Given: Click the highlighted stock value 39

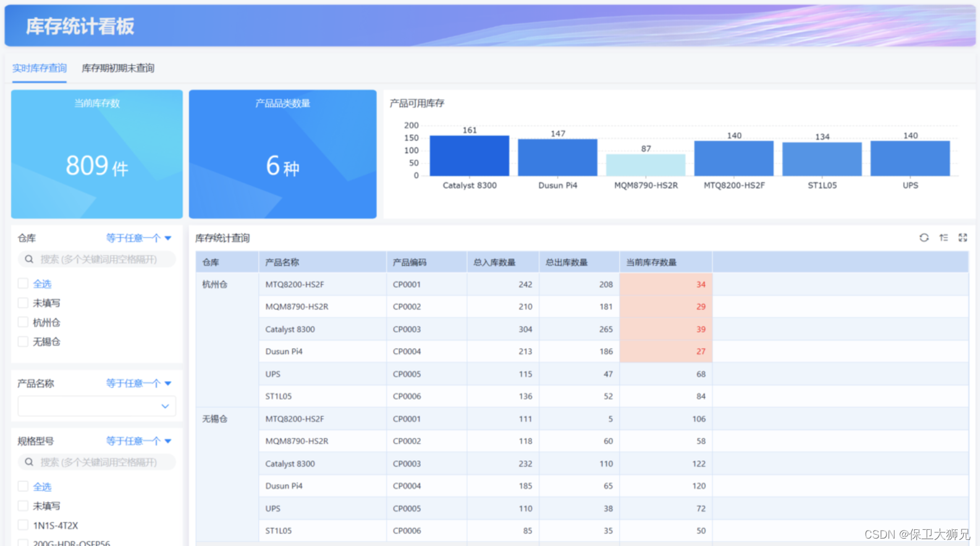Looking at the screenshot, I should [x=701, y=329].
